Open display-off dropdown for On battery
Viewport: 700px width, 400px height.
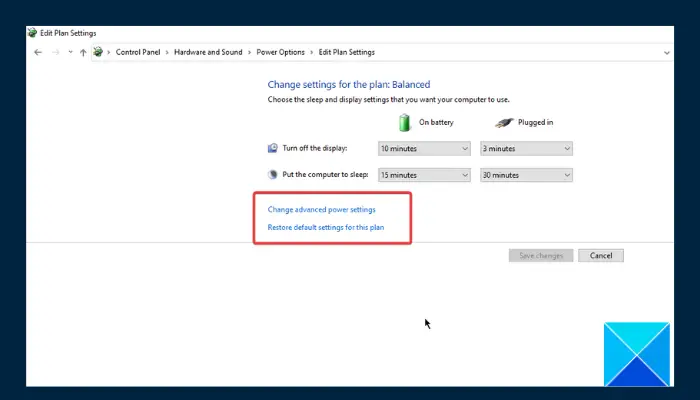coord(424,149)
